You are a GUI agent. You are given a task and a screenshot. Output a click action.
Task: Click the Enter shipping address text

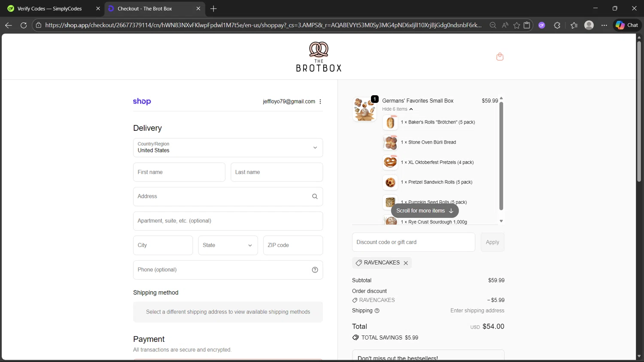coord(477,311)
